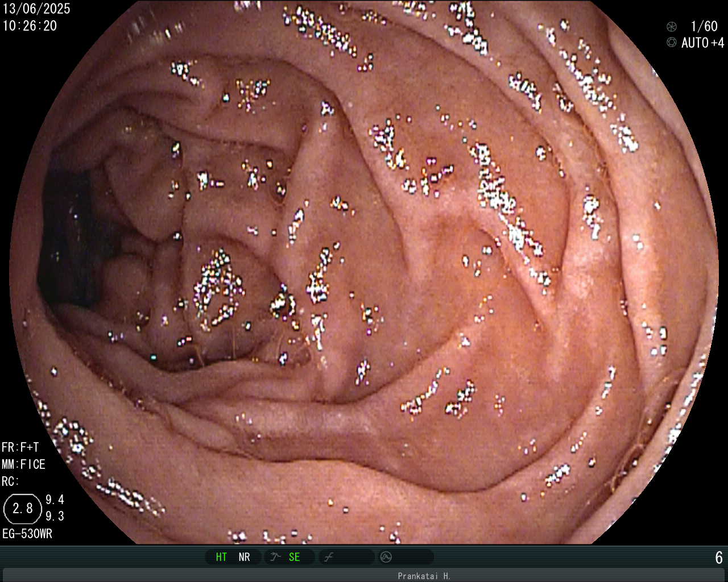Click the enhancement curve icon beside SE
This screenshot has height=582, width=728.
[276, 557]
